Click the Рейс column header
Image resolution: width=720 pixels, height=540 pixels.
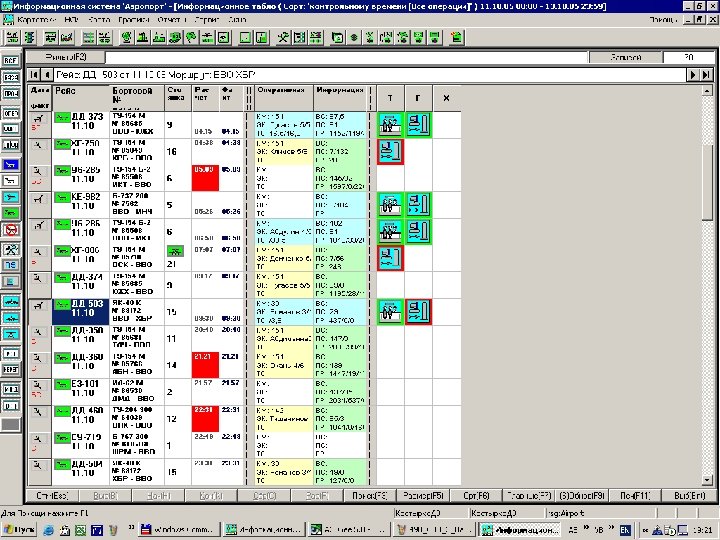point(81,98)
